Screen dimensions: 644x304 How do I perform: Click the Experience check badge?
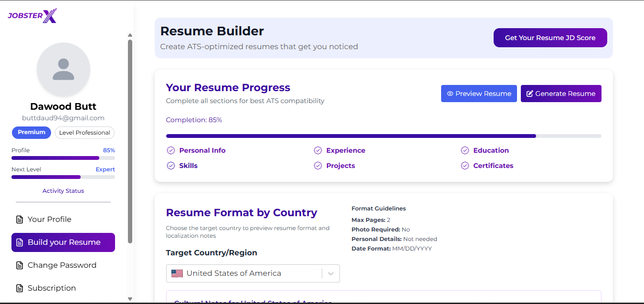318,151
